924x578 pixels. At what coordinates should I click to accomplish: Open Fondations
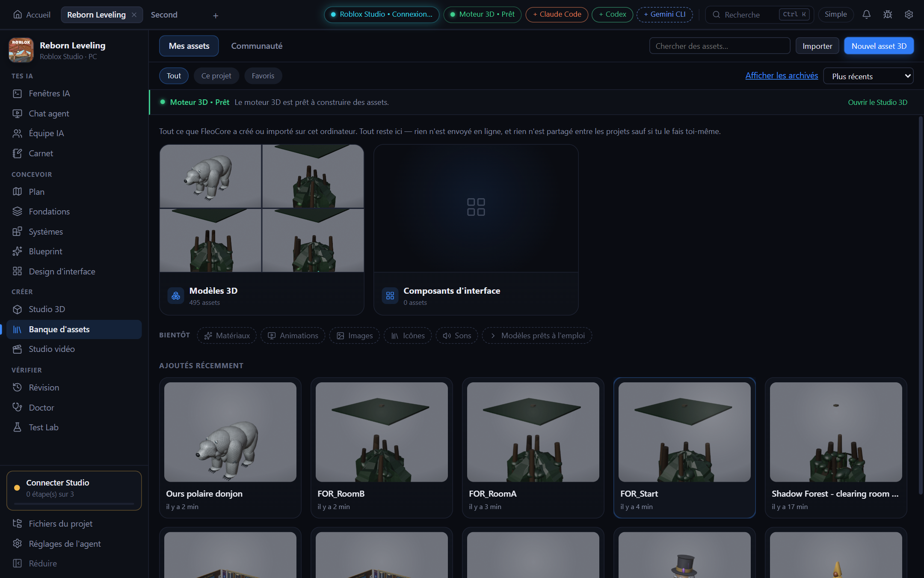pyautogui.click(x=74, y=212)
